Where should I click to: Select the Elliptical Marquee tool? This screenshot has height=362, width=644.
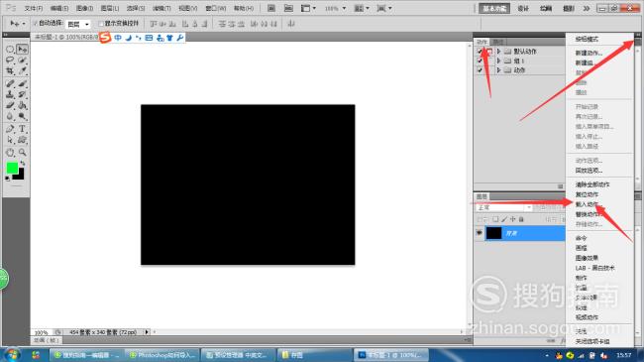tap(10, 50)
